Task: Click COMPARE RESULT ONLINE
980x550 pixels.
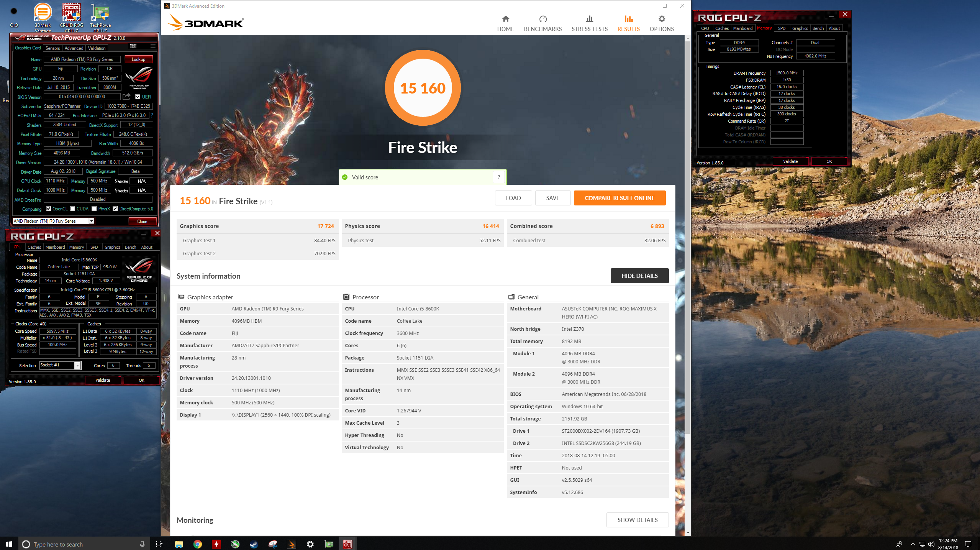Action: click(x=619, y=198)
